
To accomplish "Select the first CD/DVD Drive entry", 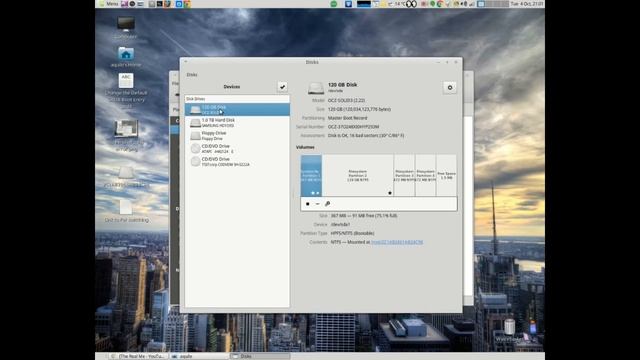I will [x=237, y=149].
